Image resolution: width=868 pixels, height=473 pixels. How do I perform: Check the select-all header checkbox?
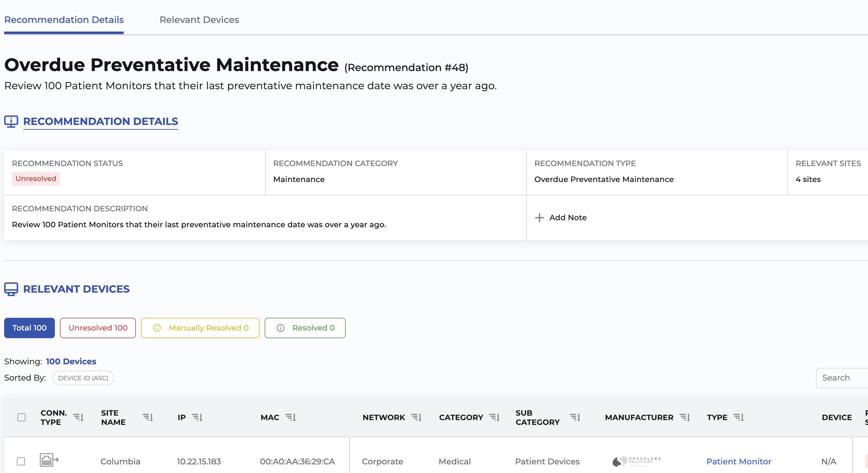22,418
